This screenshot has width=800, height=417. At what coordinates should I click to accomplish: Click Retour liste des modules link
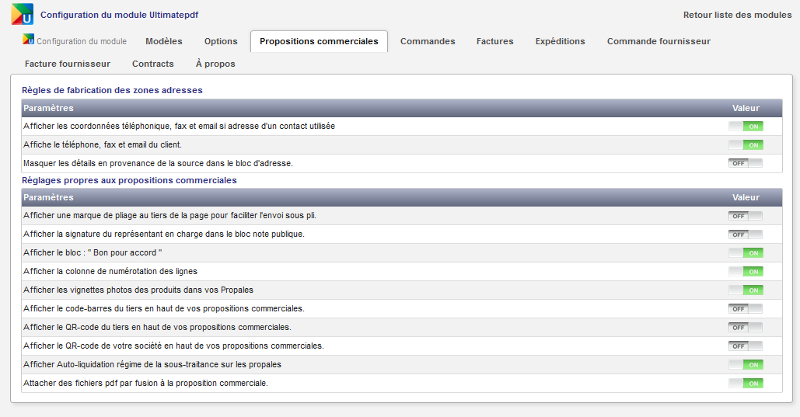coord(737,16)
